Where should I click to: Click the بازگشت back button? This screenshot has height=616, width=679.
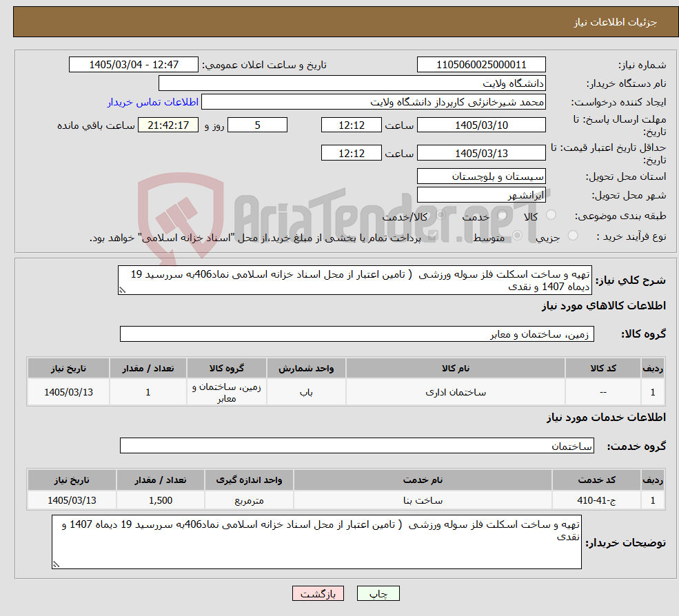(x=318, y=593)
